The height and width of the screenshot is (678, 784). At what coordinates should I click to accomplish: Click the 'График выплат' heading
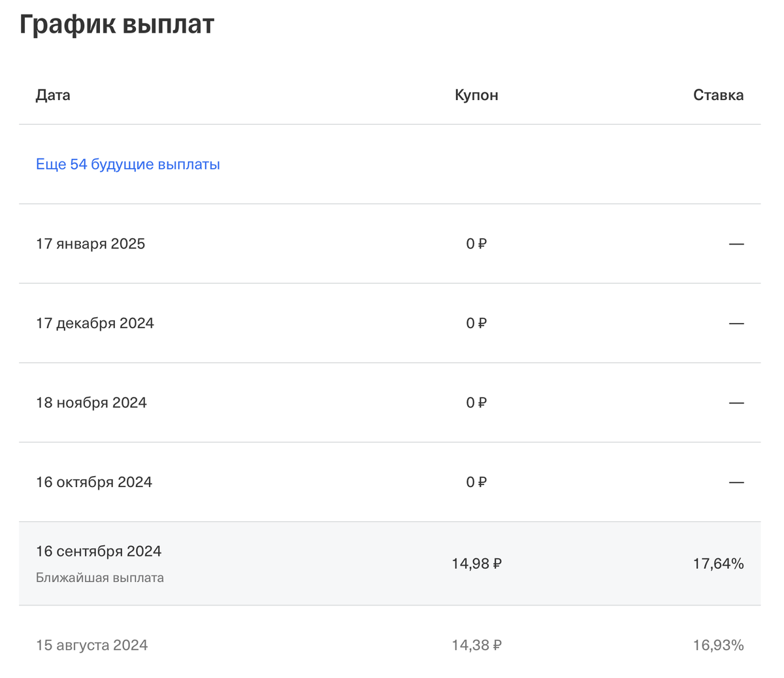click(x=117, y=24)
